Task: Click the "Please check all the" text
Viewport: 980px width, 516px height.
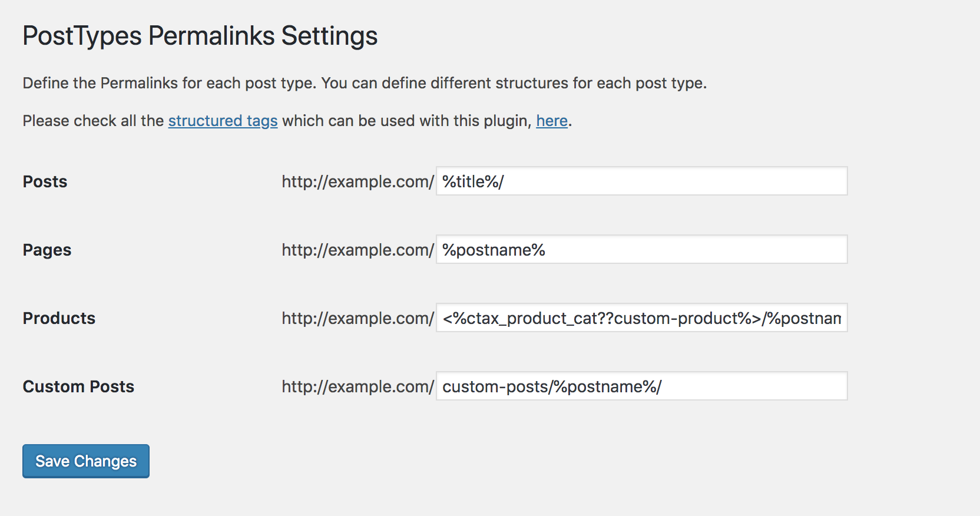Action: (x=93, y=121)
